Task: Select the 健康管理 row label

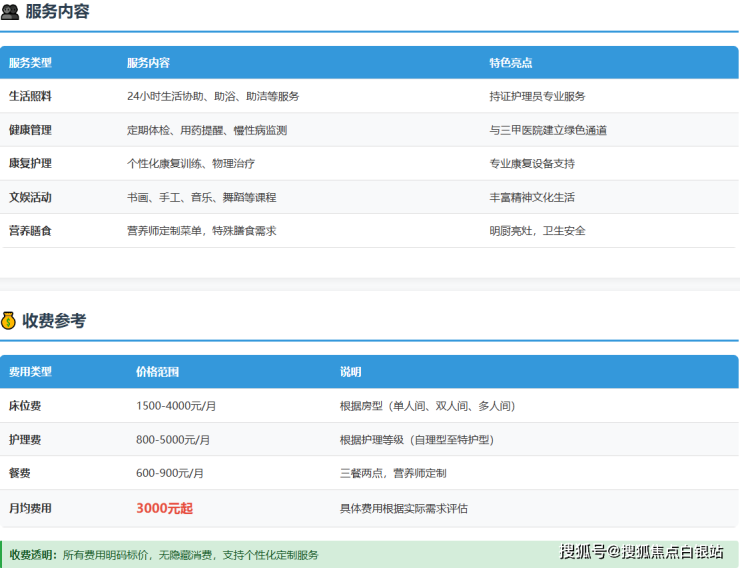Action: [30, 130]
